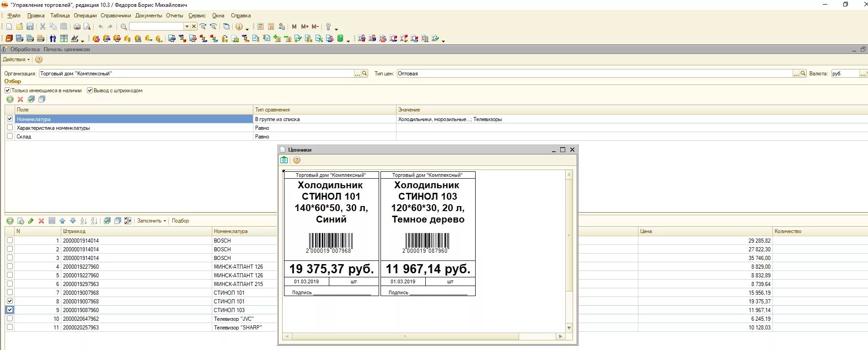The width and height of the screenshot is (868, 350).
Task: Uncheck row 8 СТИНОЛ 101 checkbox
Action: [x=10, y=301]
